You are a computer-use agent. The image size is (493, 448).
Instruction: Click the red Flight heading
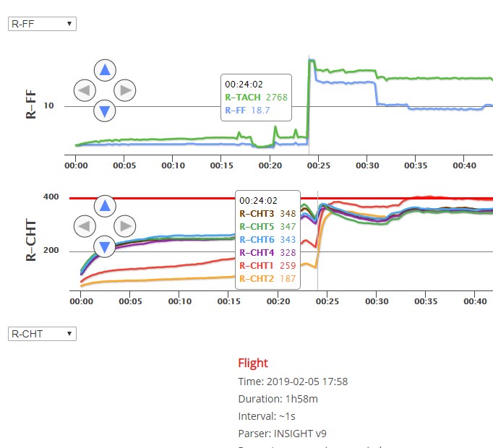click(253, 363)
